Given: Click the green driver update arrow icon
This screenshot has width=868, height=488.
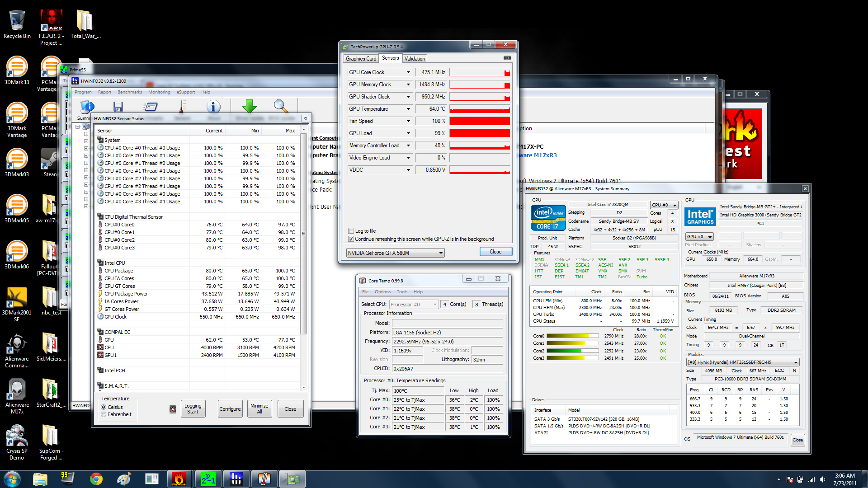Looking at the screenshot, I should [x=250, y=107].
